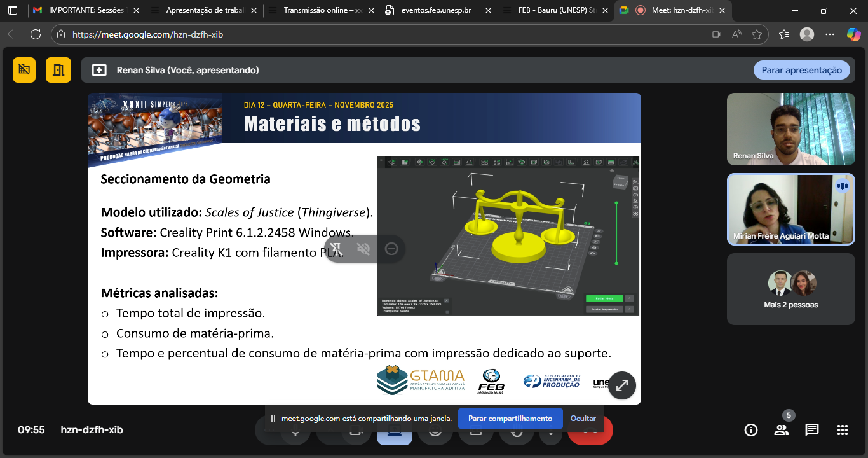Click the Ocultar link
Image resolution: width=868 pixels, height=458 pixels.
tap(583, 419)
